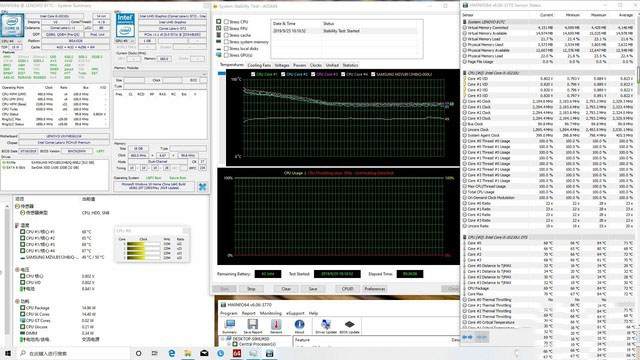The height and width of the screenshot is (360, 640).
Task: Click blue clock icon on taskbar
Action: 220,353
